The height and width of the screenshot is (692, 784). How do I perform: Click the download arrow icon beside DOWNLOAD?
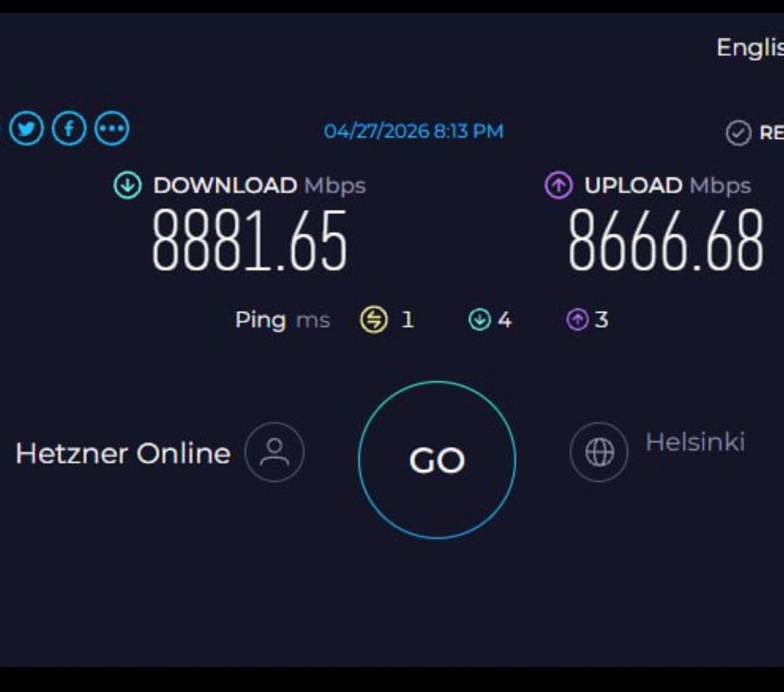coord(127,186)
